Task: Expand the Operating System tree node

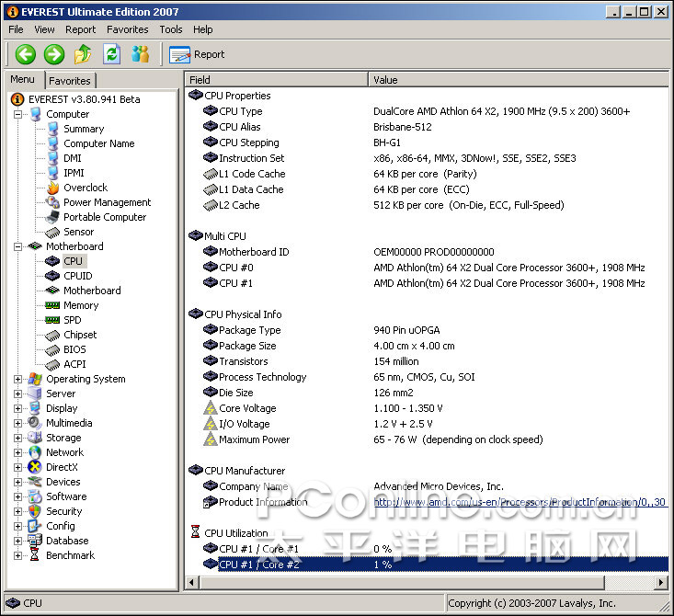Action: 18,379
